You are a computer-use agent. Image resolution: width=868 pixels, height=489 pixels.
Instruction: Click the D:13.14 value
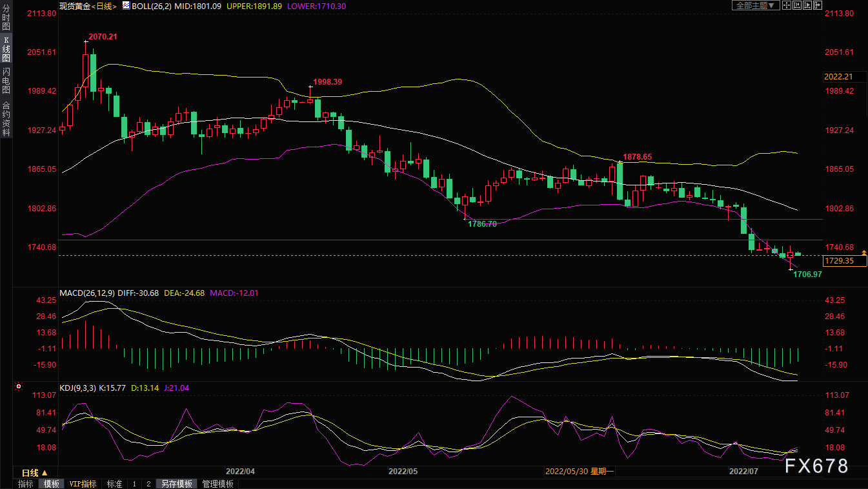point(145,388)
